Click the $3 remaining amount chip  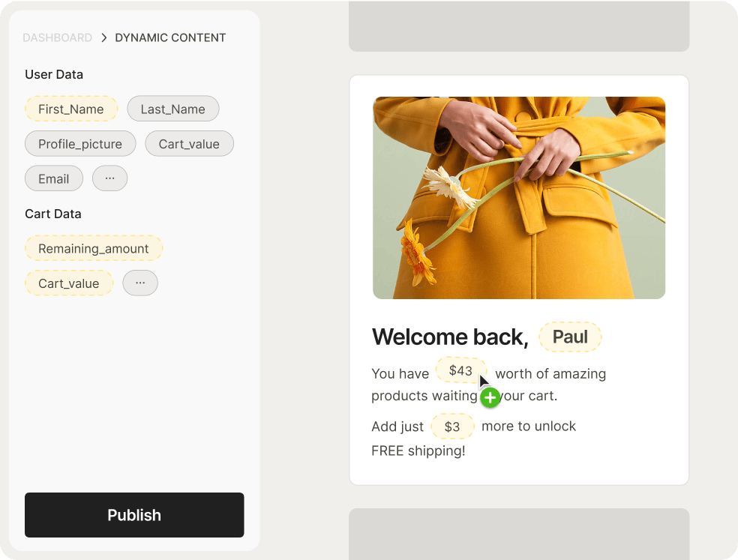452,427
